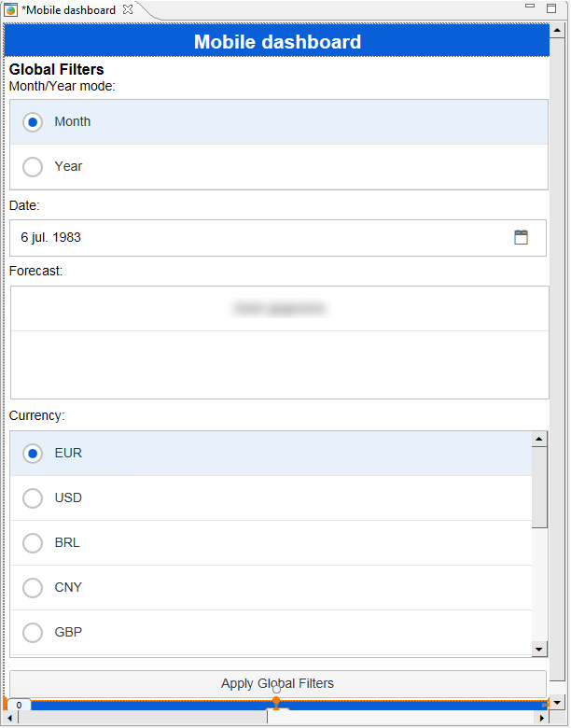Click the blurred item in Forecast list
Viewport: 571px width, 728px height.
tap(280, 308)
